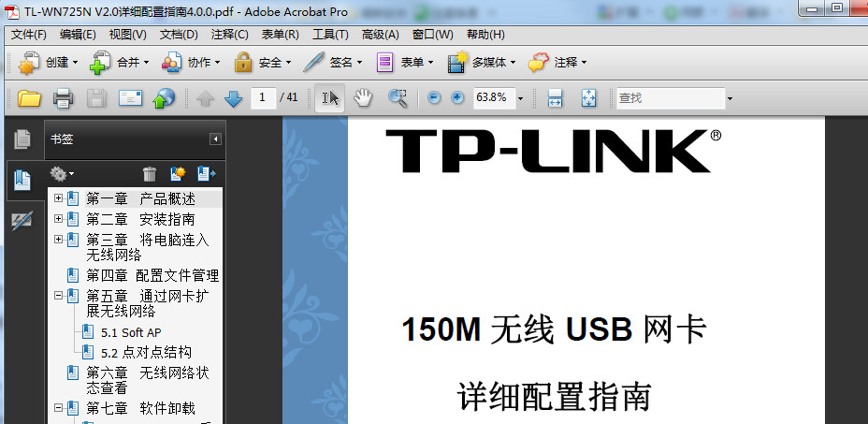The image size is (868, 424).
Task: Open the Comment (注释) toolbar button
Action: pos(557,63)
